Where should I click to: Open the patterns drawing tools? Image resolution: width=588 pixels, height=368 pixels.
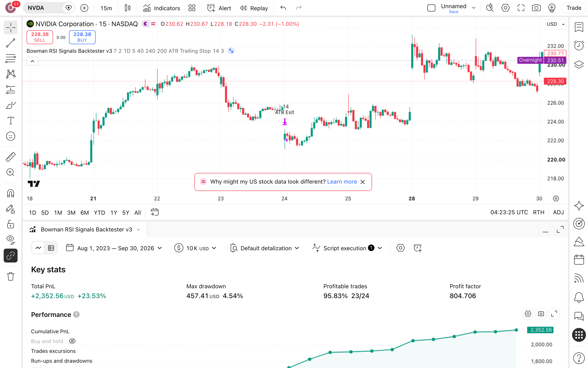click(11, 74)
